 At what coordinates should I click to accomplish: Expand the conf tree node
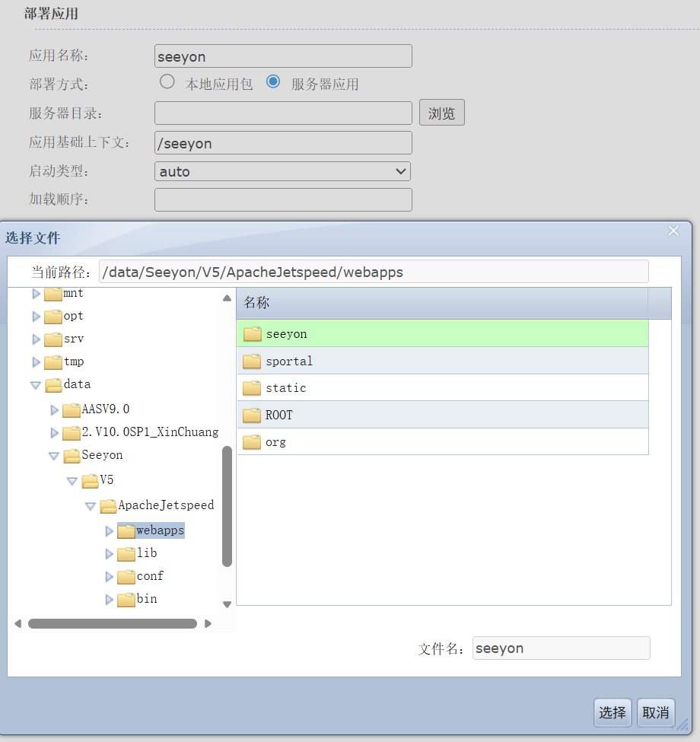(110, 577)
